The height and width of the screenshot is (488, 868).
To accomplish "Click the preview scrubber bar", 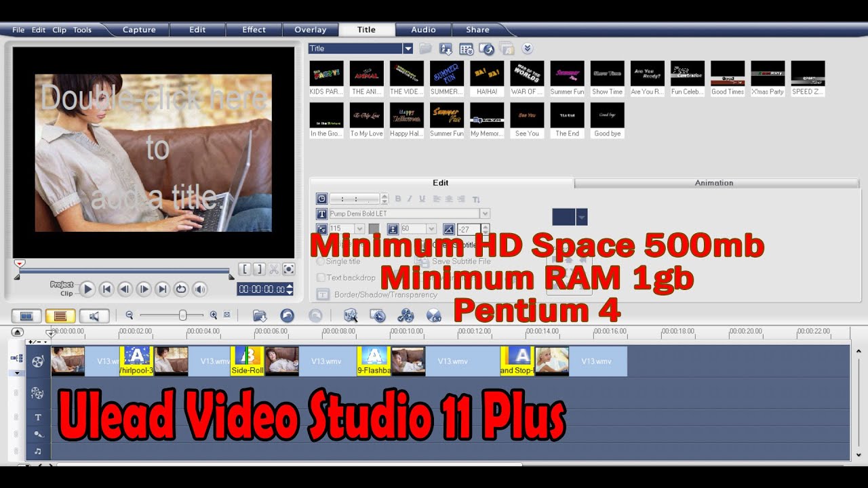I will point(124,272).
